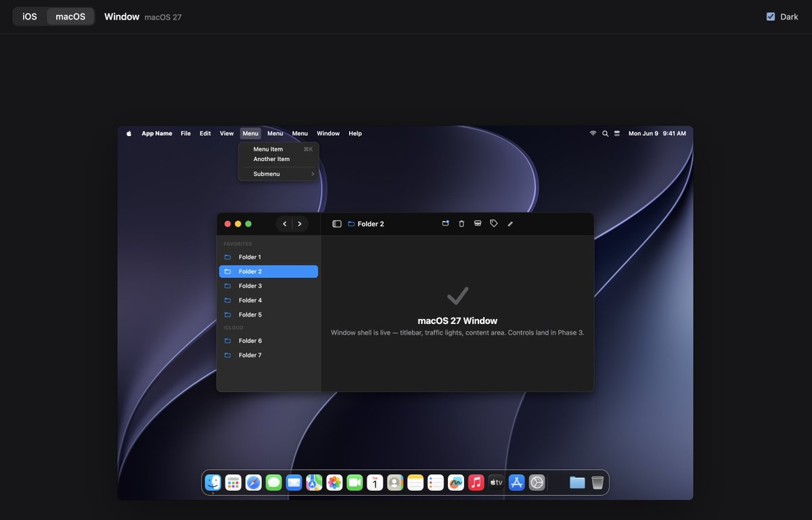Click the macOS 27 Window heading

click(x=457, y=321)
